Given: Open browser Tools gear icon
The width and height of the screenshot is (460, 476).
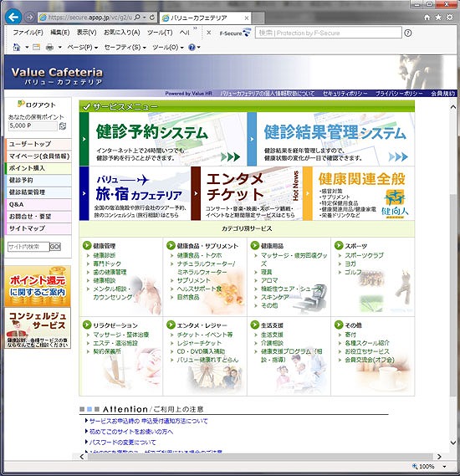Looking at the screenshot, I should [x=450, y=18].
